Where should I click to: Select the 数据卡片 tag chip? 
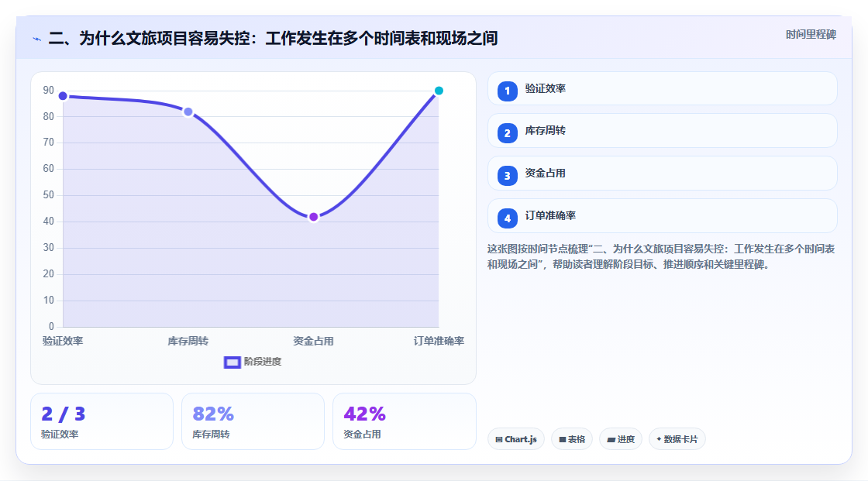click(x=677, y=439)
